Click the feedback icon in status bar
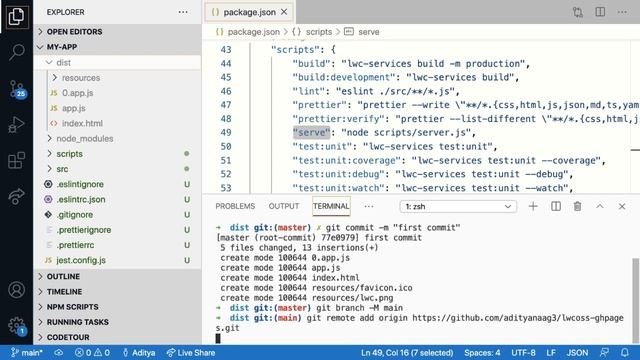 click(x=604, y=353)
